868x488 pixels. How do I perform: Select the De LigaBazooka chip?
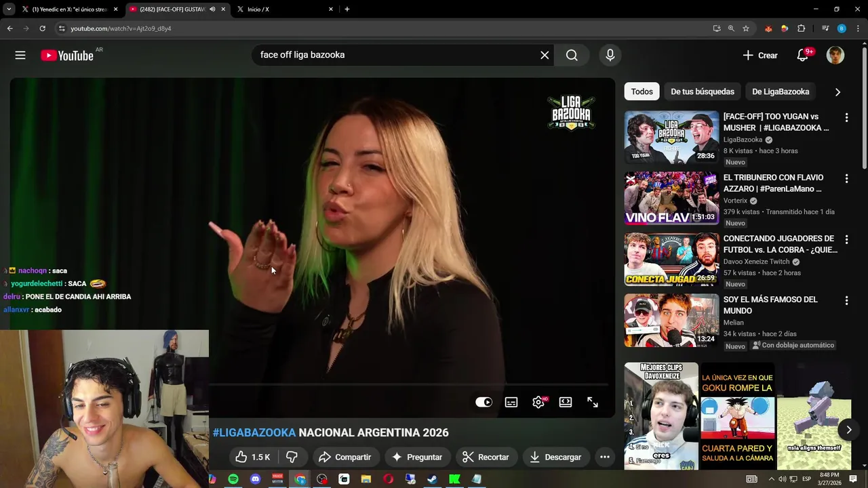click(x=781, y=91)
